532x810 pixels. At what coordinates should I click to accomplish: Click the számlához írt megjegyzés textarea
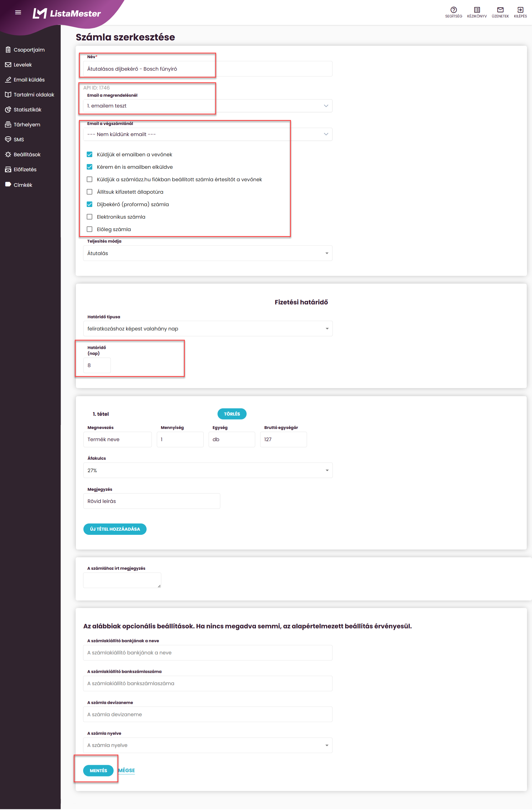pyautogui.click(x=122, y=580)
